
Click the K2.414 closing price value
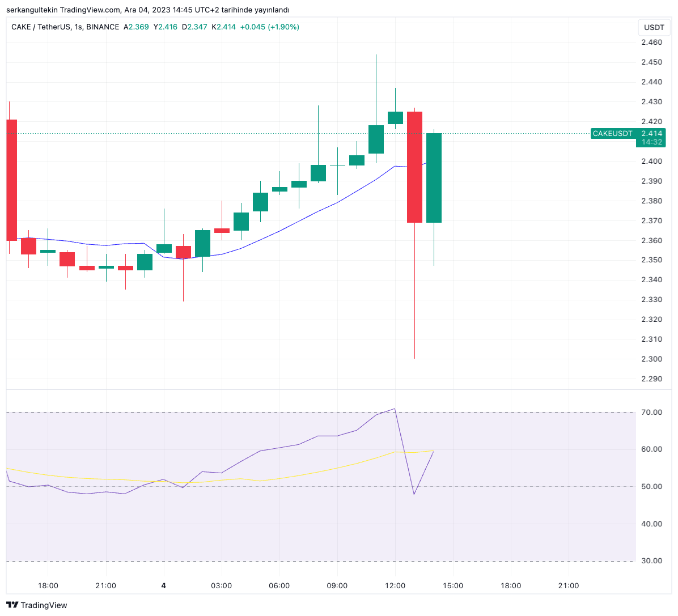223,27
